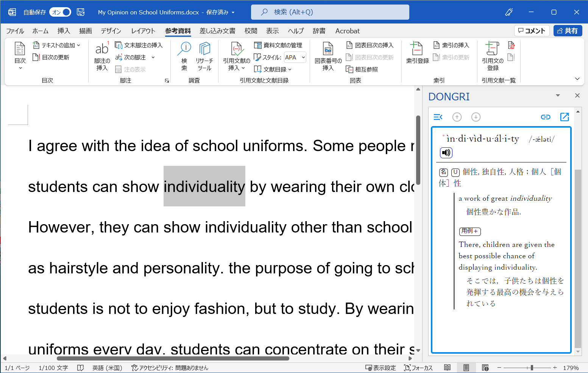588x373 pixels.
Task: Click the zoom in plus button
Action: (555, 368)
